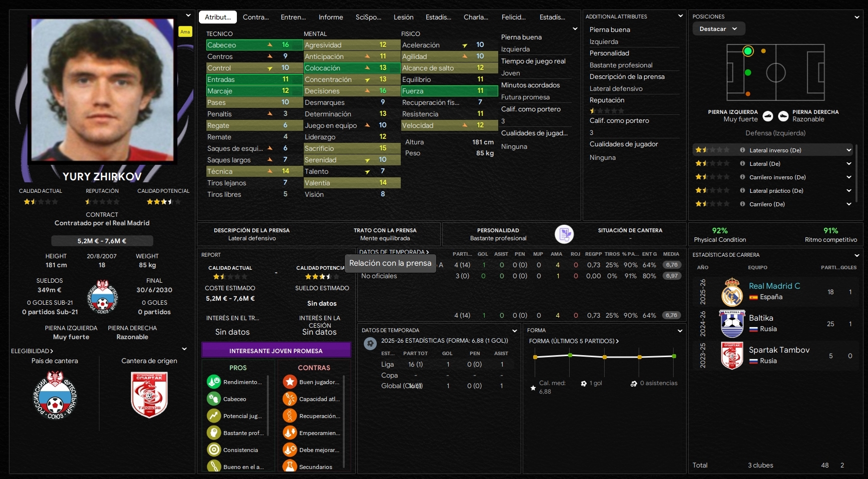Click the Pierna izquierda foot icon
868x479 pixels.
coord(768,116)
